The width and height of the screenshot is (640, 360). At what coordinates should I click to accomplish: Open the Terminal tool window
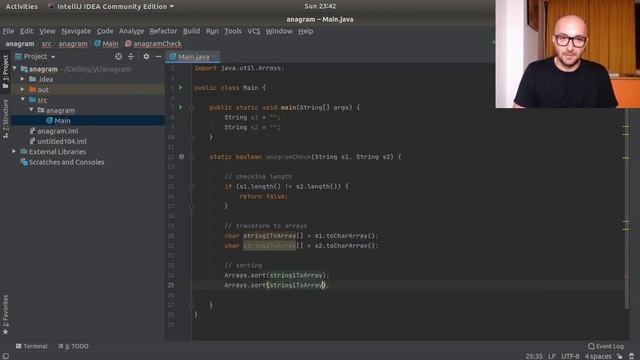click(31, 346)
